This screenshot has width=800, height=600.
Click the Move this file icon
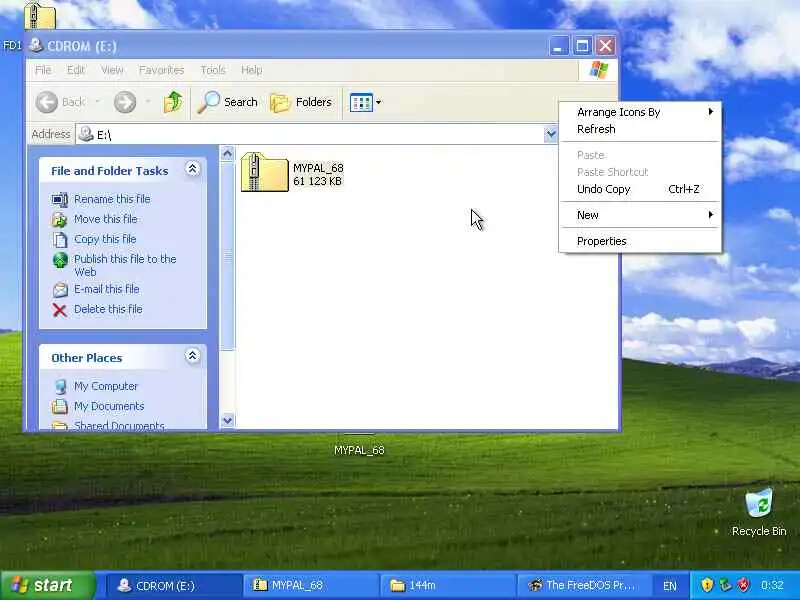click(x=60, y=219)
